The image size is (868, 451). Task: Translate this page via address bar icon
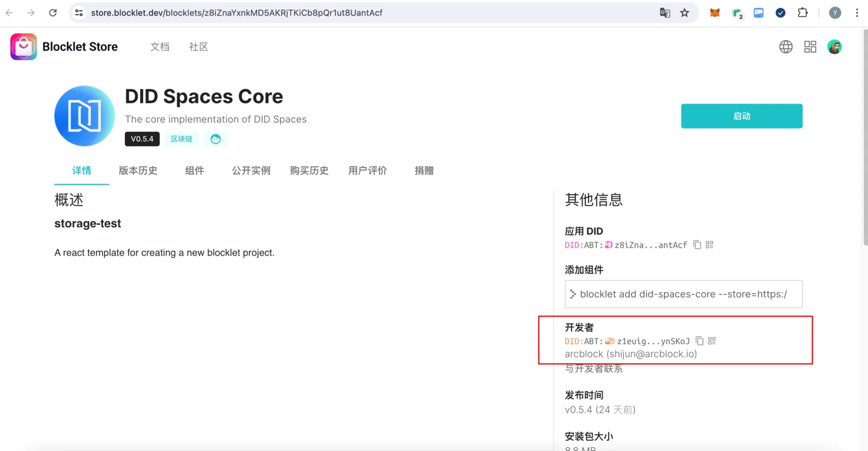pos(665,12)
